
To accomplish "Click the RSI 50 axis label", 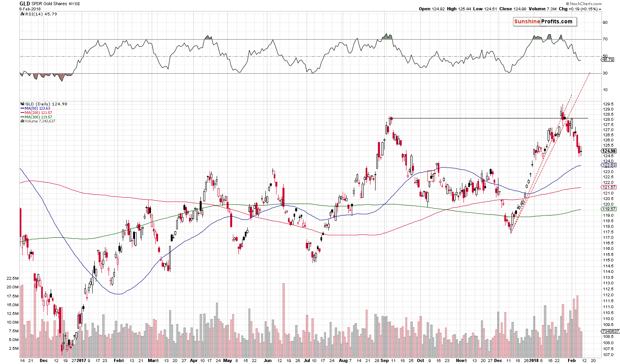I will coord(605,56).
